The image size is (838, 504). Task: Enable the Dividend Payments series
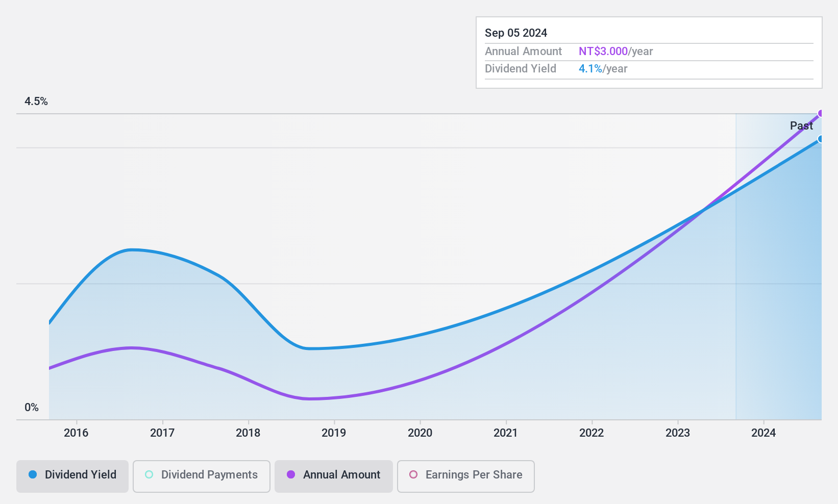202,476
